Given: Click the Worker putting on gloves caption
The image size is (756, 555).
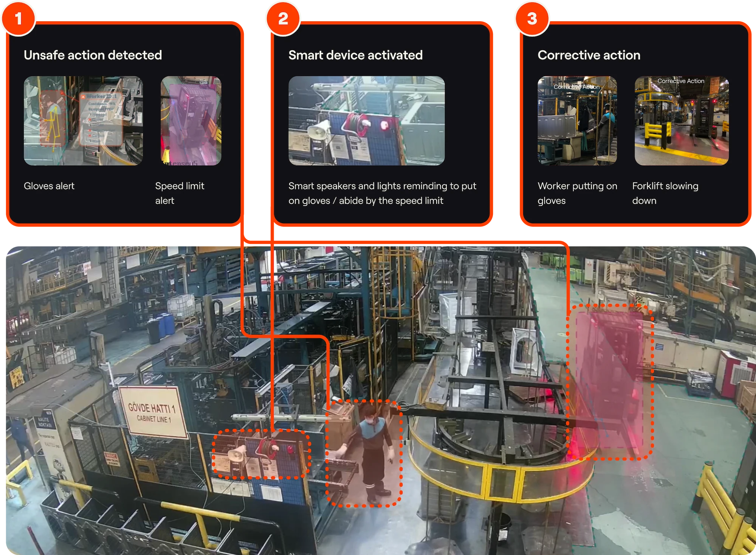Looking at the screenshot, I should click(x=577, y=193).
